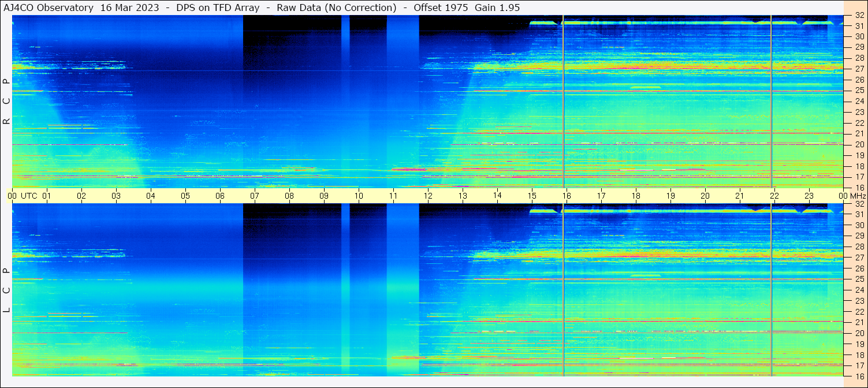Click the 'MHz' label on time axis
868x388 pixels.
858,196
